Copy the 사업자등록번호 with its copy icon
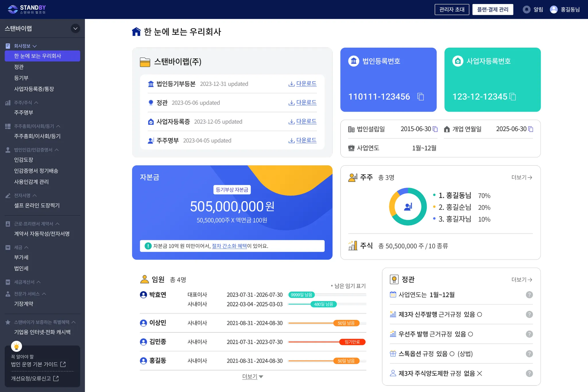This screenshot has width=588, height=392. [x=513, y=97]
